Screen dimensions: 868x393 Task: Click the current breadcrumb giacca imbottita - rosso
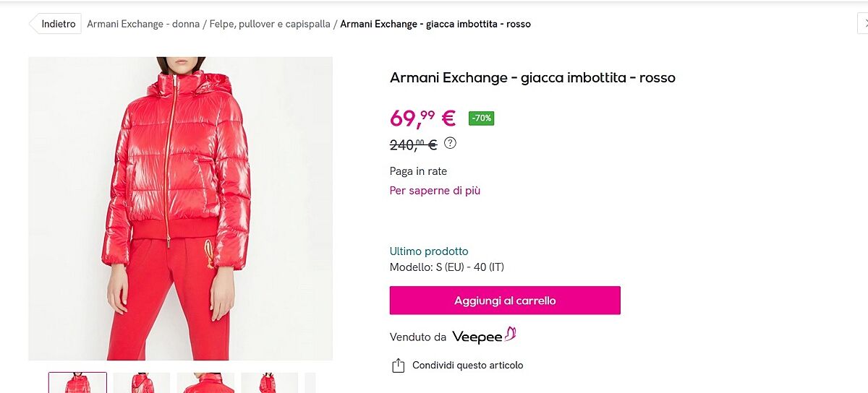[435, 24]
